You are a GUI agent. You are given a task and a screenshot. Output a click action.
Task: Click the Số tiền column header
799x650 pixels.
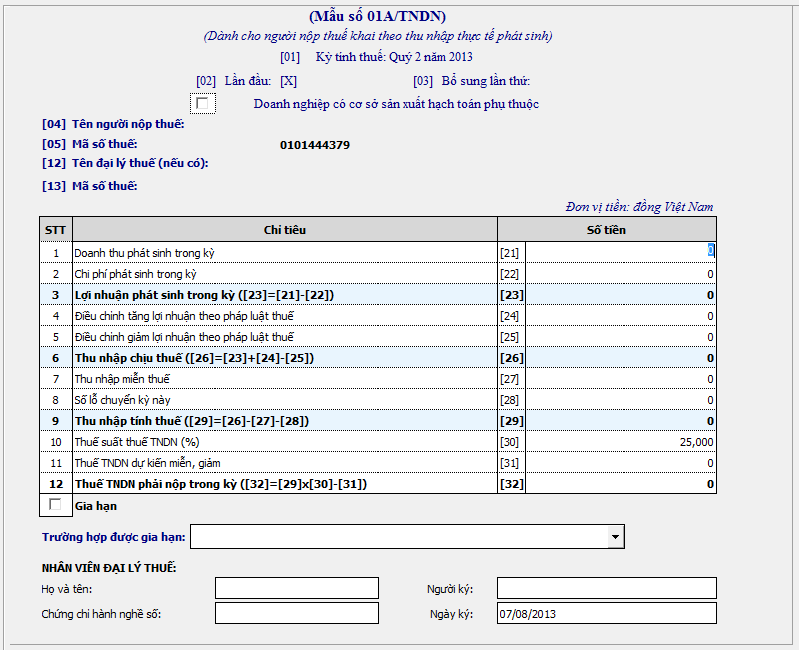(x=607, y=230)
